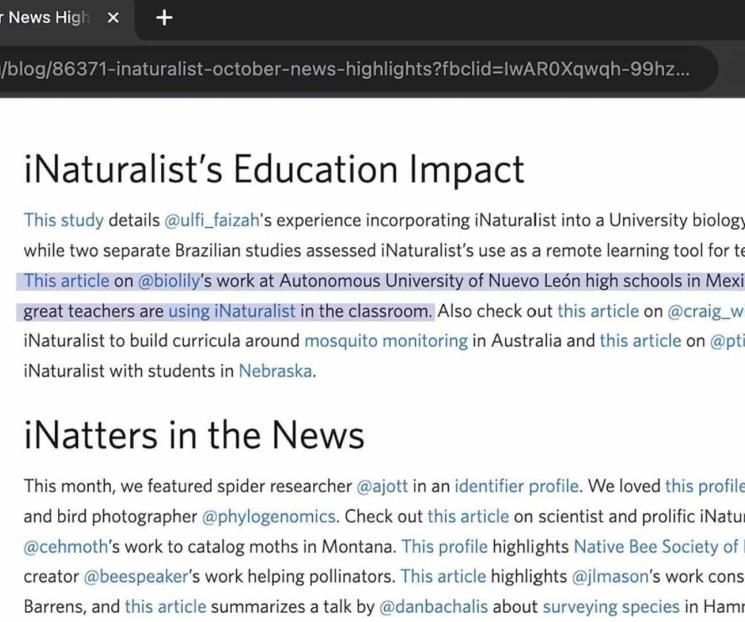This screenshot has width=745, height=622.
Task: Open 'this article' link after 'Check out'
Action: [x=468, y=517]
